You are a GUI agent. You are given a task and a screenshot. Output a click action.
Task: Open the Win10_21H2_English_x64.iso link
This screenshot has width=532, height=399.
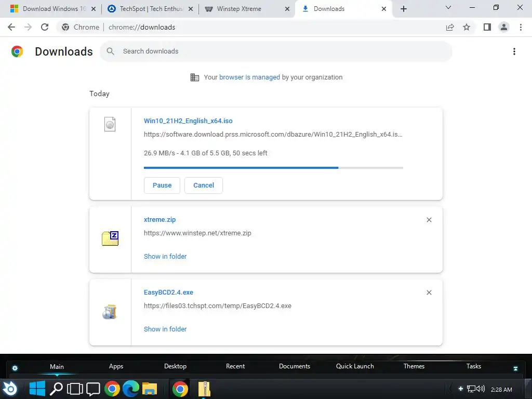188,121
